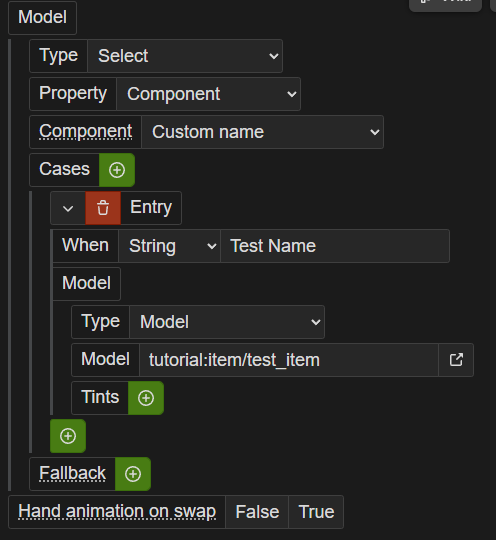Set Hand animation on swap to False
The width and height of the screenshot is (496, 540).
257,512
